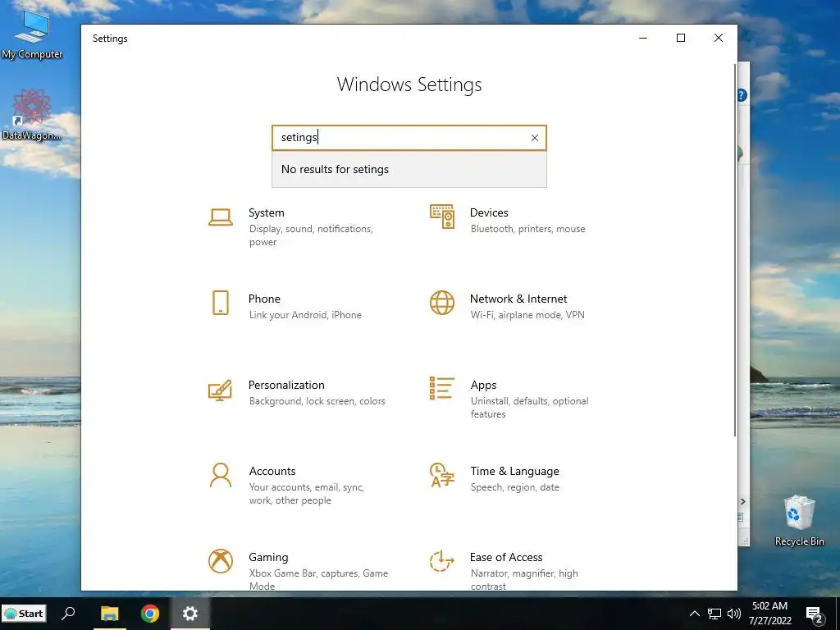The height and width of the screenshot is (630, 840).
Task: Open the Devices keyboard and speaker icon
Action: [x=442, y=217]
